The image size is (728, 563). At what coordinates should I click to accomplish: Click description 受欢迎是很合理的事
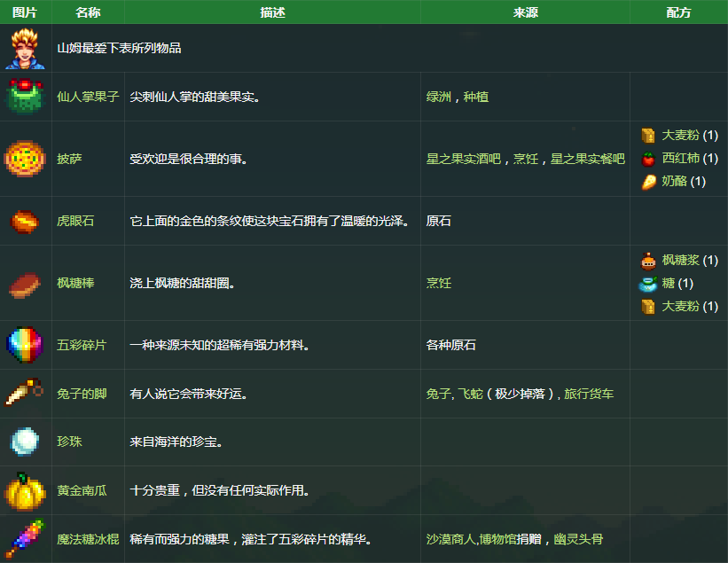189,159
